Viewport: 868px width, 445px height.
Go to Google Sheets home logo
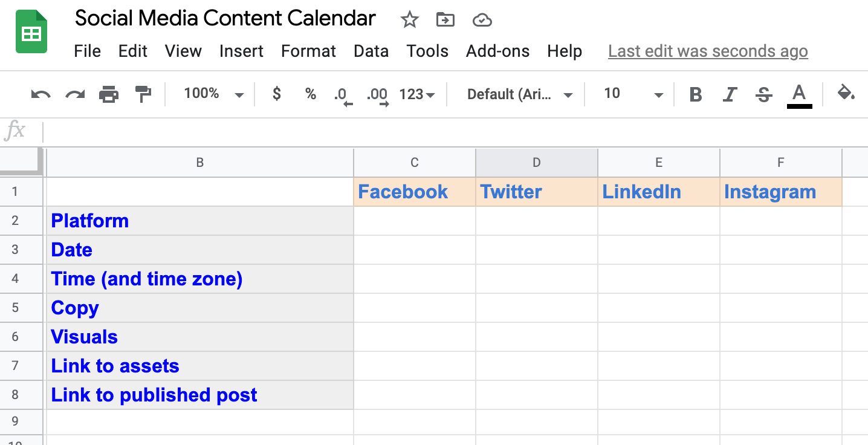(x=31, y=33)
